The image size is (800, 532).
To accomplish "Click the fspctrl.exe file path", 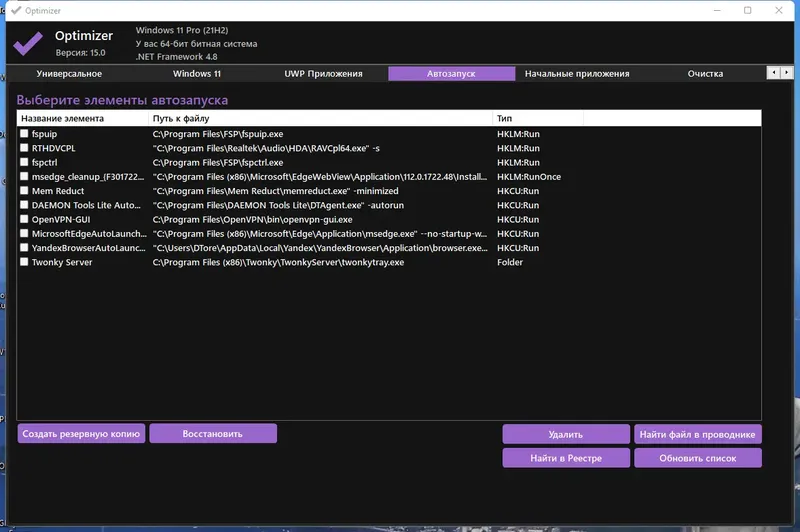I will [218, 162].
